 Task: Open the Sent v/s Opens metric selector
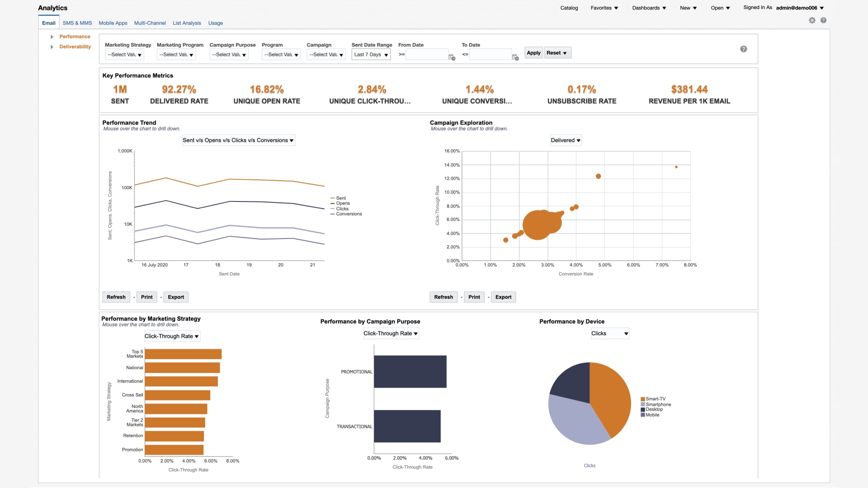click(x=238, y=140)
